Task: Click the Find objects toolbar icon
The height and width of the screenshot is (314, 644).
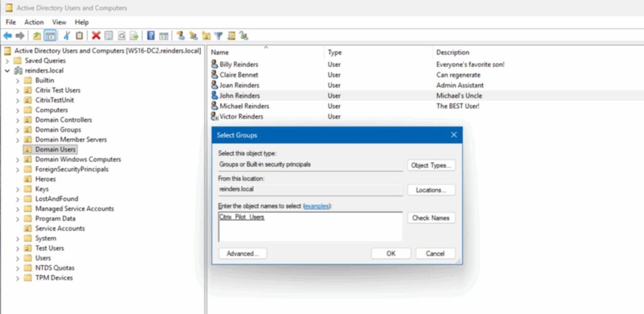Action: pyautogui.click(x=231, y=36)
